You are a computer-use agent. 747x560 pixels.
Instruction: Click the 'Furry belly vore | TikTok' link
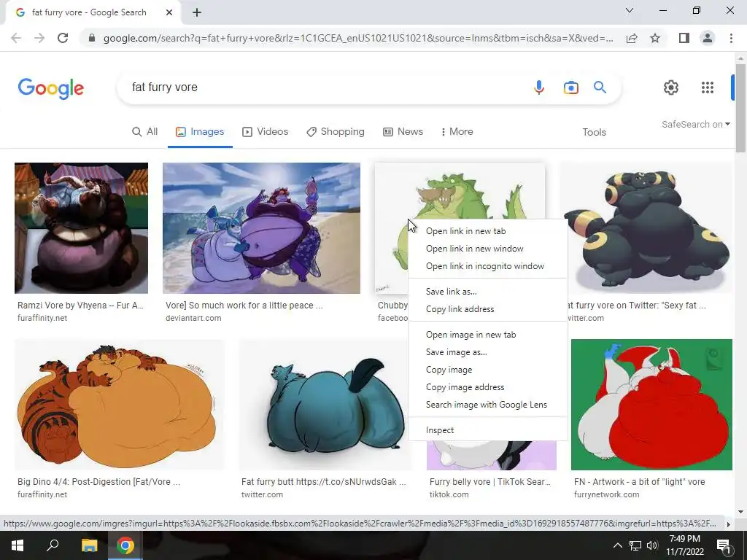489,482
